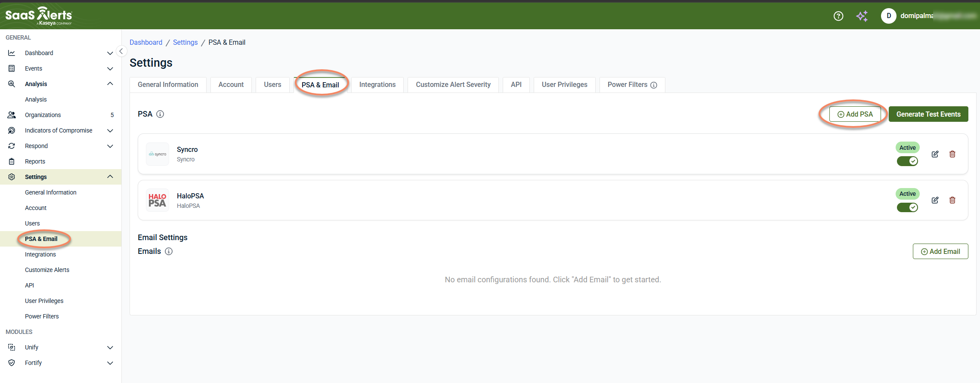Click the Fortify shield icon

[12, 363]
